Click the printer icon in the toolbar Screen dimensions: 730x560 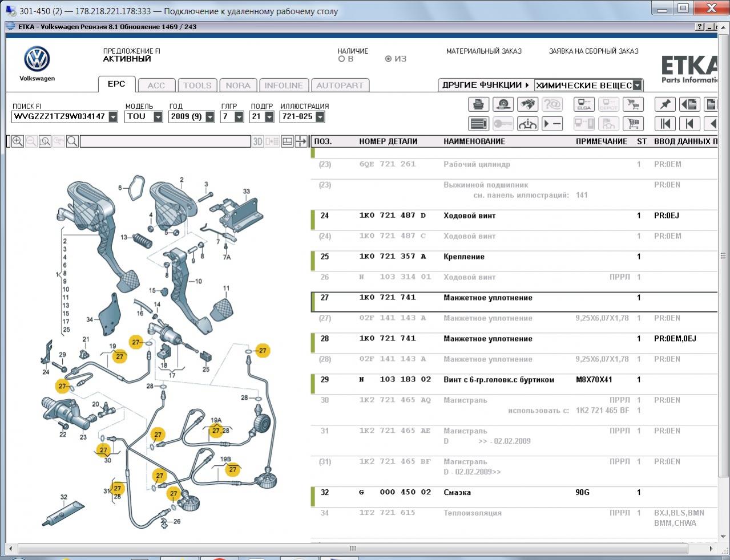(479, 104)
